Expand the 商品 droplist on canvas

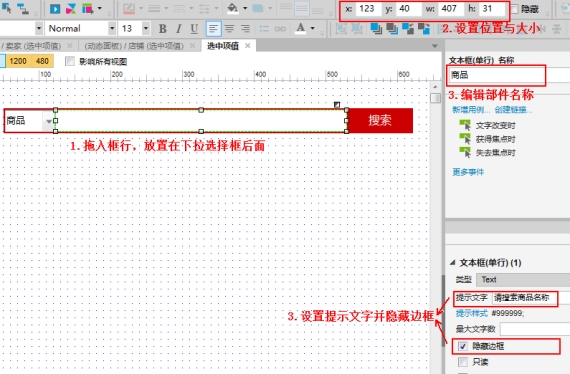click(48, 121)
